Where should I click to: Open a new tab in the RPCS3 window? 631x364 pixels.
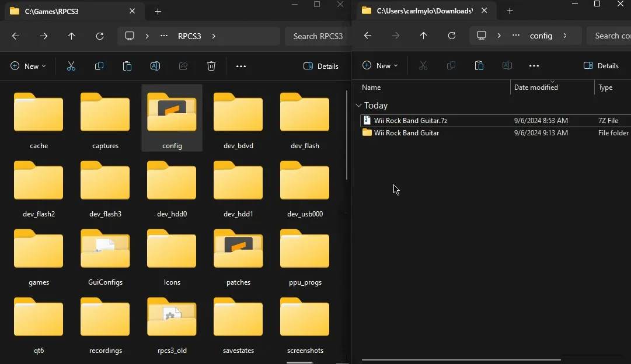click(158, 11)
